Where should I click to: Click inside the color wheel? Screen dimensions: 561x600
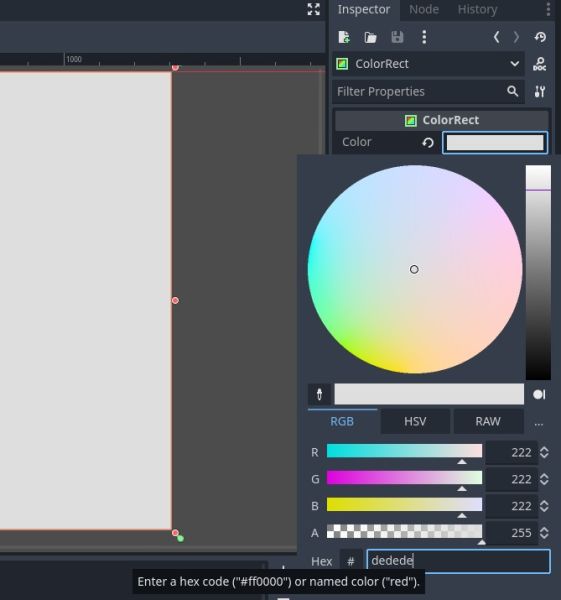click(x=415, y=269)
